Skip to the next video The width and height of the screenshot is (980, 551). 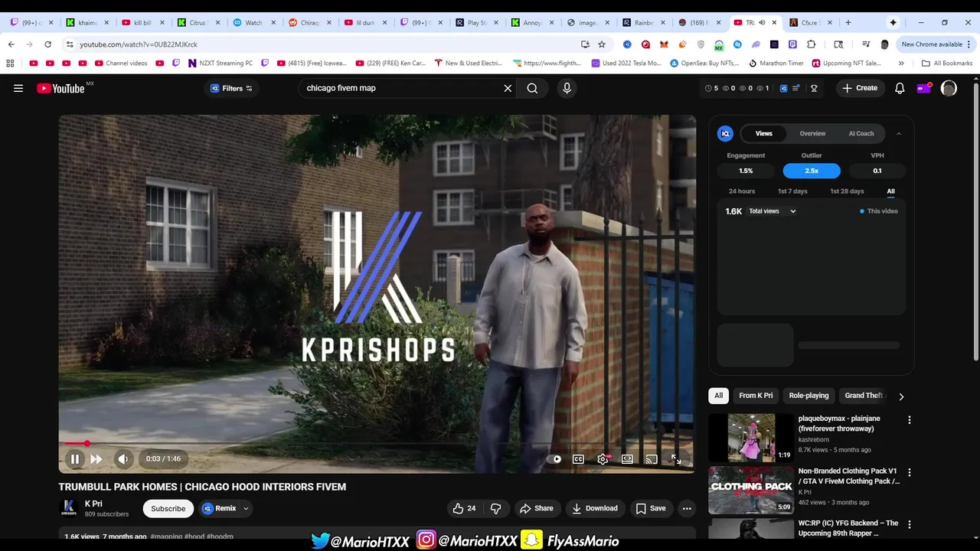[96, 459]
